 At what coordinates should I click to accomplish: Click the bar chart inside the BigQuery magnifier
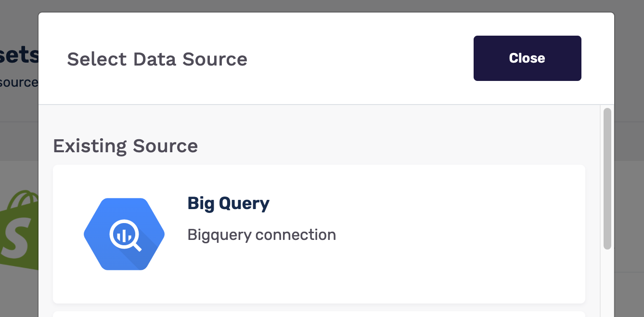[123, 234]
